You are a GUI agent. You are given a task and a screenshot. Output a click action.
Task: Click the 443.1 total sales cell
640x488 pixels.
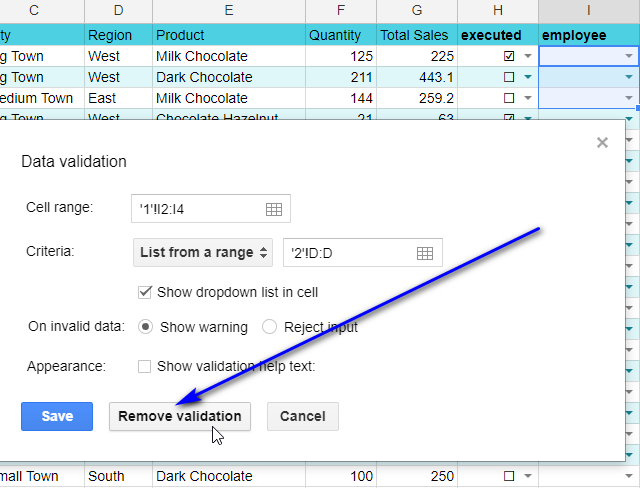pyautogui.click(x=417, y=77)
